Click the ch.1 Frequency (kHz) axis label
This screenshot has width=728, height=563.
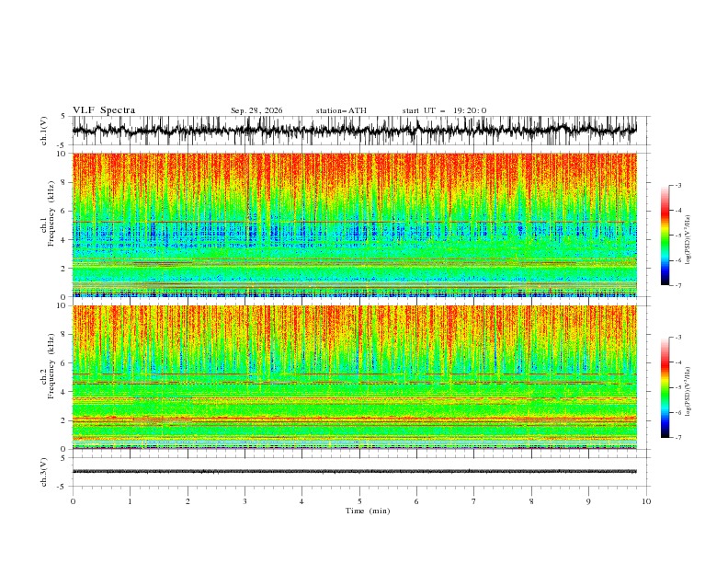coord(48,225)
